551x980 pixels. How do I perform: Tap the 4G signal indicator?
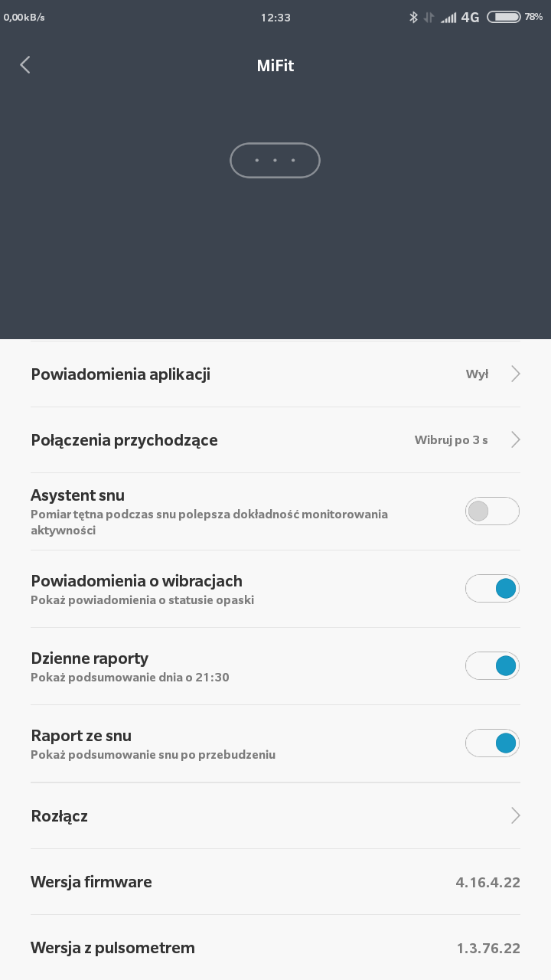click(470, 17)
